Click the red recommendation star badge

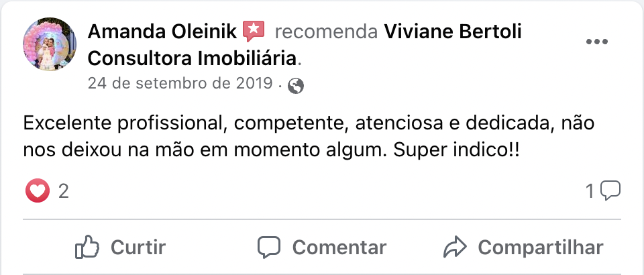253,31
